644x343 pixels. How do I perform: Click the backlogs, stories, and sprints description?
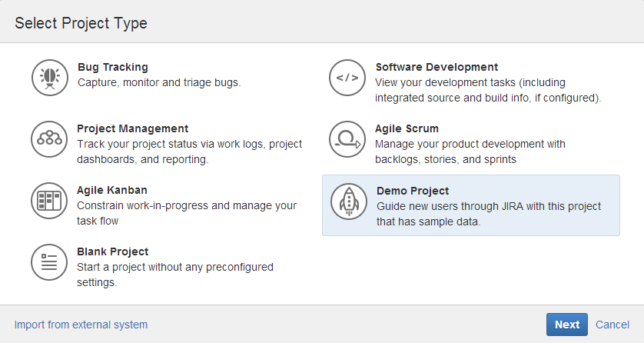pos(470,152)
